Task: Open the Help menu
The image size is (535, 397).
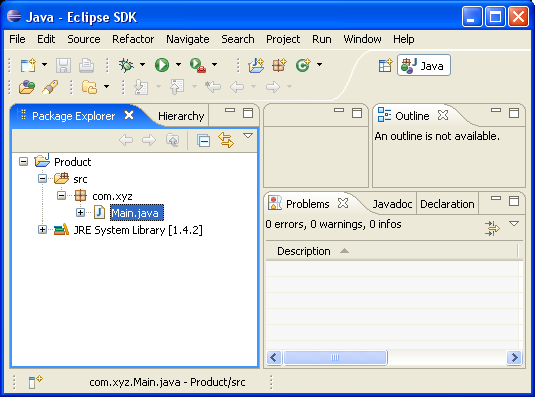Action: click(x=404, y=39)
